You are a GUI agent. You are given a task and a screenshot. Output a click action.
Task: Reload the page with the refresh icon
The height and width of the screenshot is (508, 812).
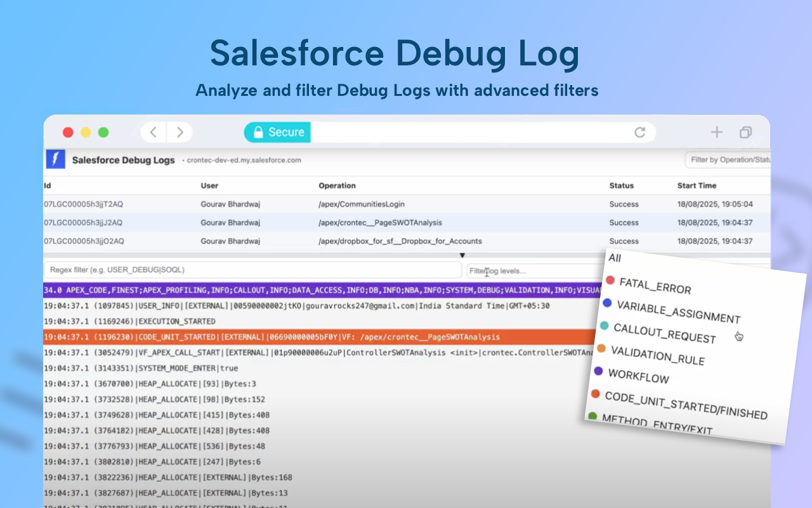point(640,131)
